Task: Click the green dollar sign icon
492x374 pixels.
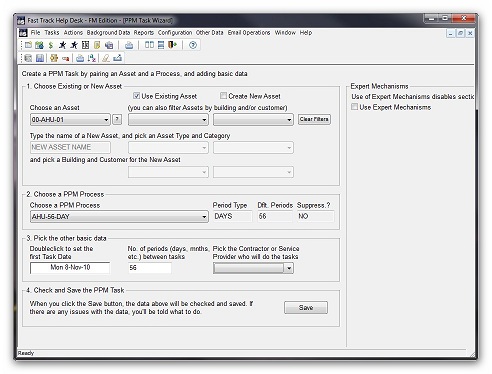Action: click(51, 45)
